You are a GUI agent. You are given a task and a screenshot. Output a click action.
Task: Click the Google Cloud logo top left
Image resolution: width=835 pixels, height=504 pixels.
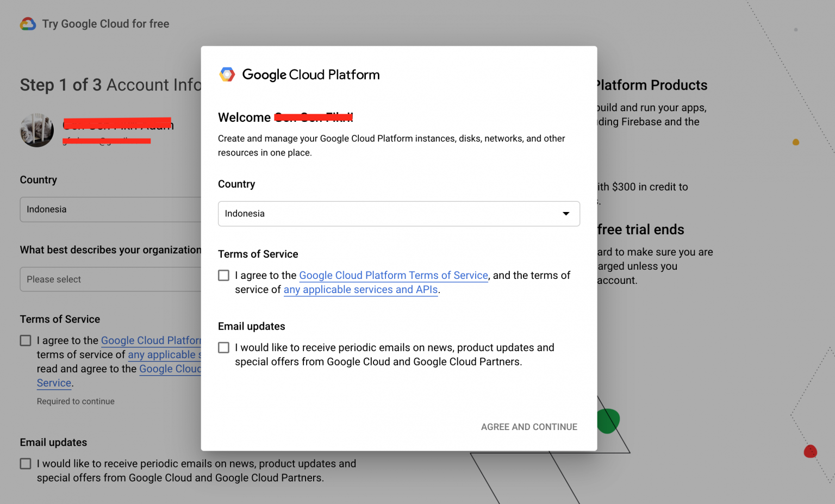[x=27, y=24]
